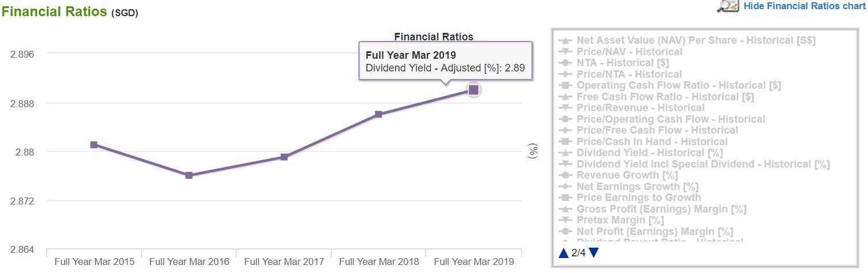
Task: Click Revenue Growth [%] legend marker icon
Action: coord(566,175)
